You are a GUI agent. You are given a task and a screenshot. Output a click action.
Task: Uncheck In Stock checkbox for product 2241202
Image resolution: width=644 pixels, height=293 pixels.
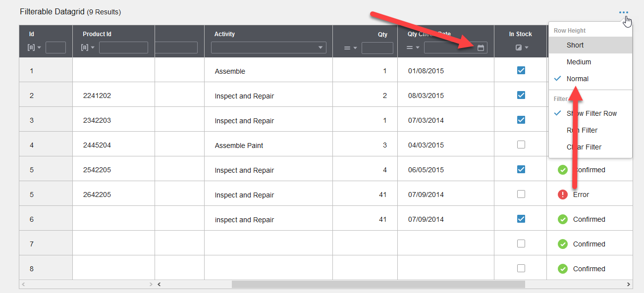521,95
